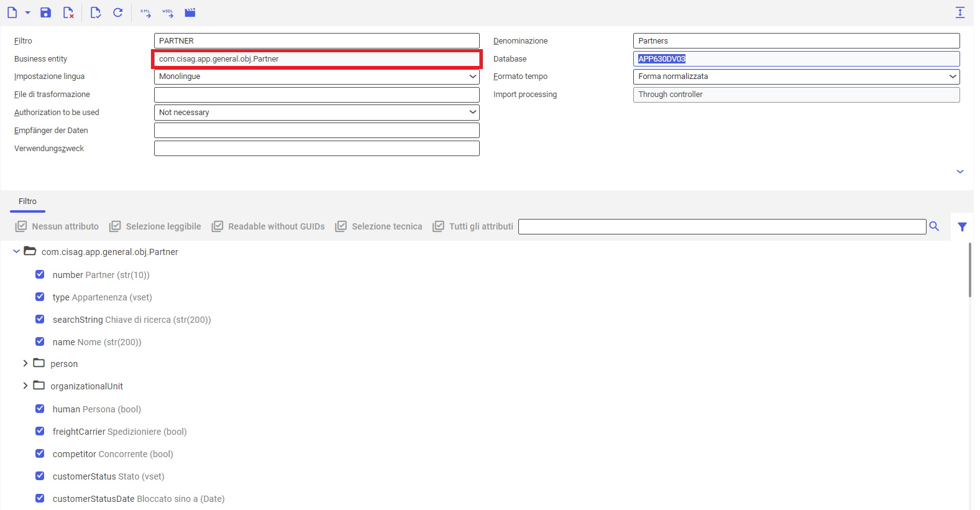Click the name Nome (str(200)) text

97,342
